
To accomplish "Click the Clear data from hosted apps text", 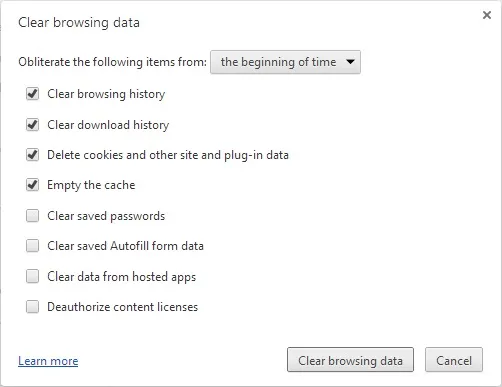I will click(121, 277).
